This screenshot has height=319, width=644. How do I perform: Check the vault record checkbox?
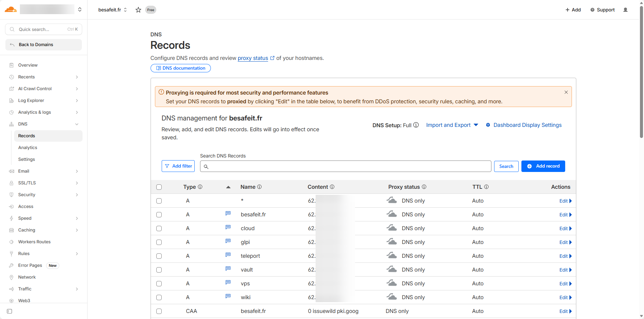coord(159,270)
